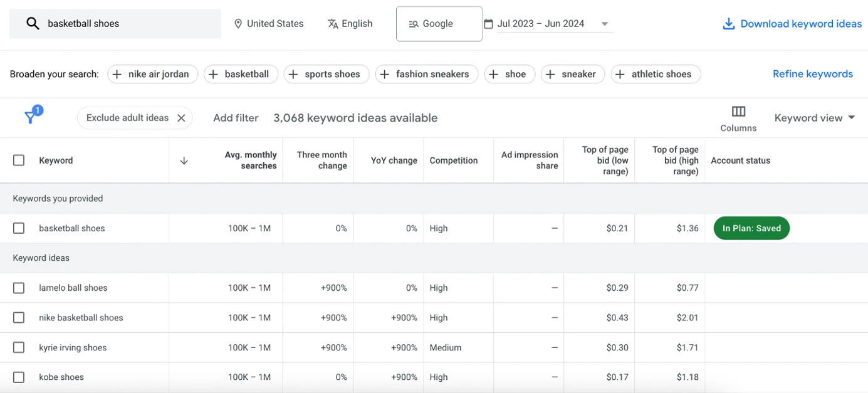Open the date range dropdown arrow

(x=605, y=24)
